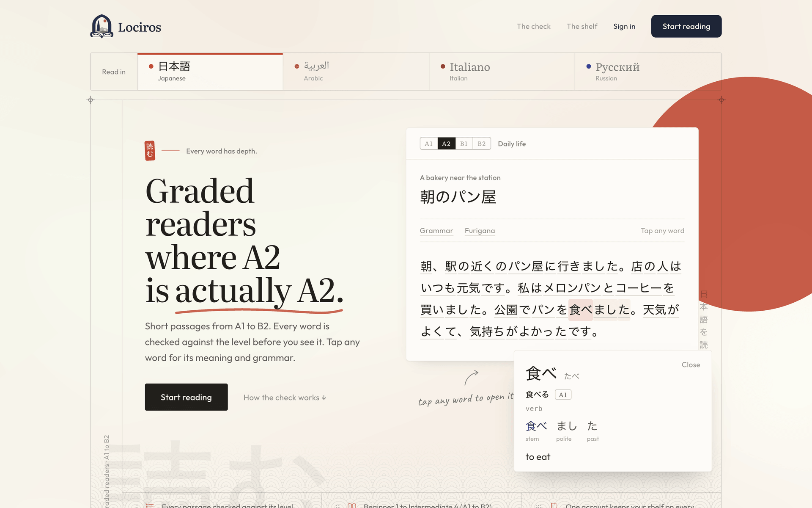
Task: Tap the word 駅 in the passage
Action: click(451, 266)
